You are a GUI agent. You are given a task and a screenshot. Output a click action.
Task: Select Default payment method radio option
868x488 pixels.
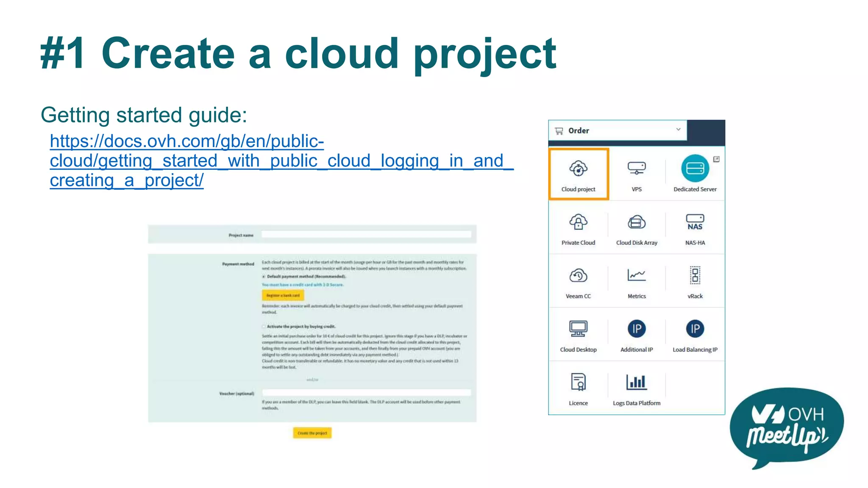point(264,277)
